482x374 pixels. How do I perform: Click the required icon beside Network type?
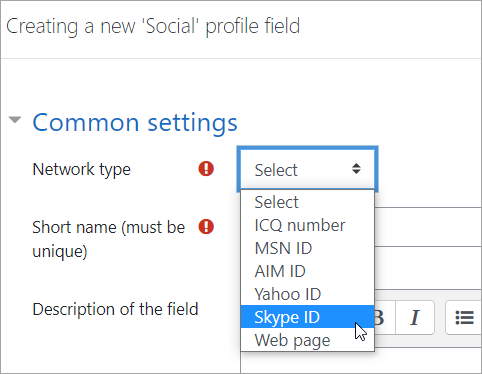(206, 169)
